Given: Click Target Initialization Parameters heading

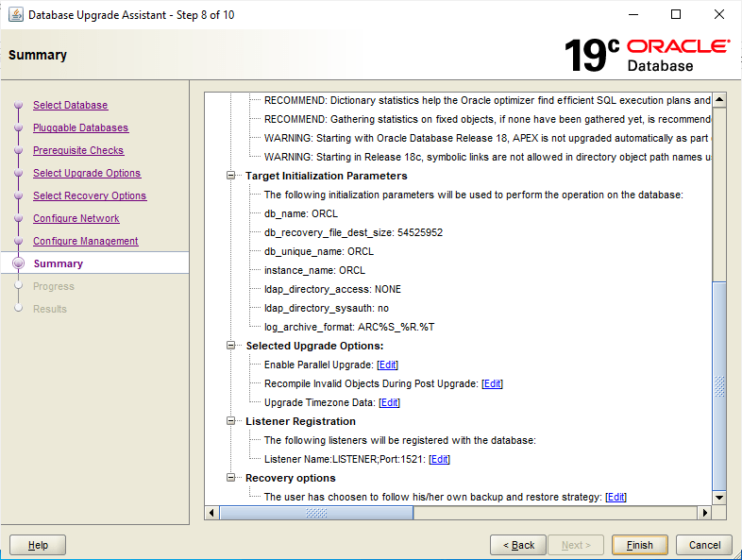Looking at the screenshot, I should point(326,176).
